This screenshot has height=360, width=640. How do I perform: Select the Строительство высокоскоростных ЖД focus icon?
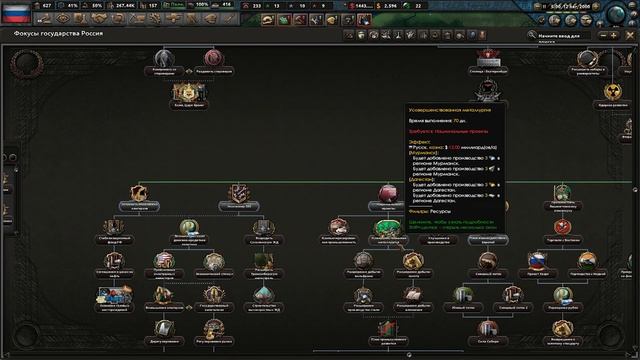tap(264, 295)
